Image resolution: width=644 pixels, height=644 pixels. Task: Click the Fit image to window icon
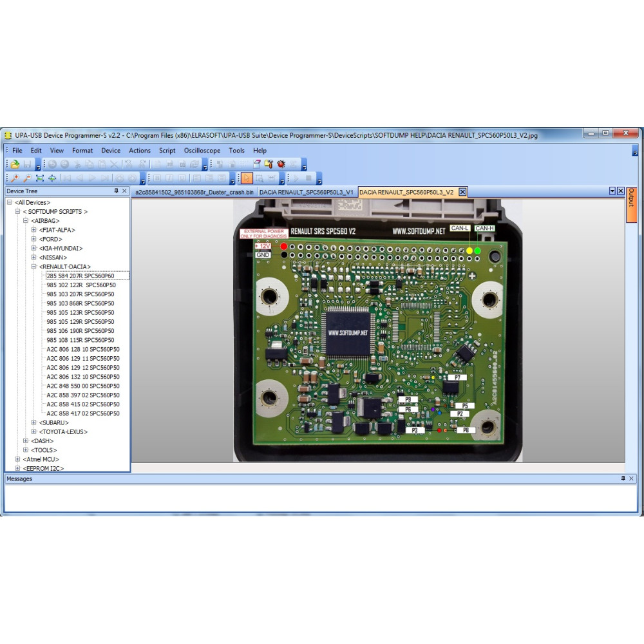(x=40, y=178)
